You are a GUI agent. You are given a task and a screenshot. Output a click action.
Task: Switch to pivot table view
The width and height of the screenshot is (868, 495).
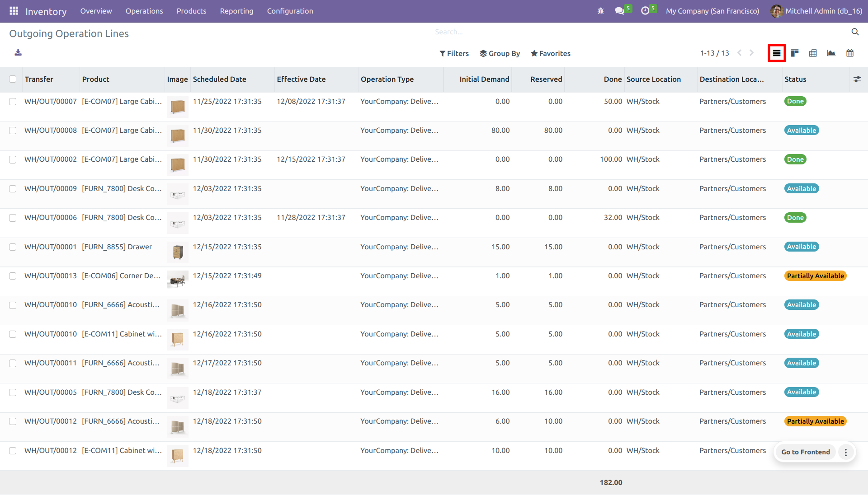coord(813,53)
